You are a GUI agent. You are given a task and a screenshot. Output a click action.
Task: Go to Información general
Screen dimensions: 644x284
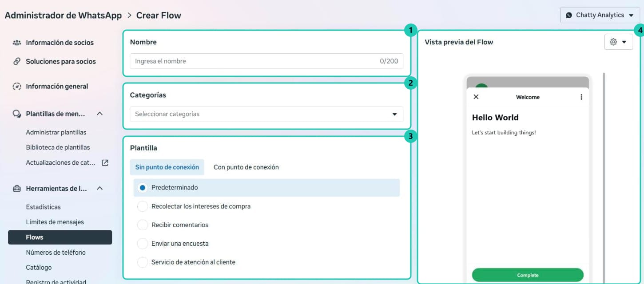[57, 86]
